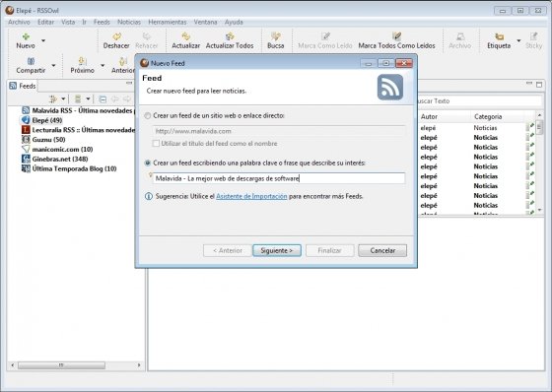Open the Ventana menu

[206, 22]
